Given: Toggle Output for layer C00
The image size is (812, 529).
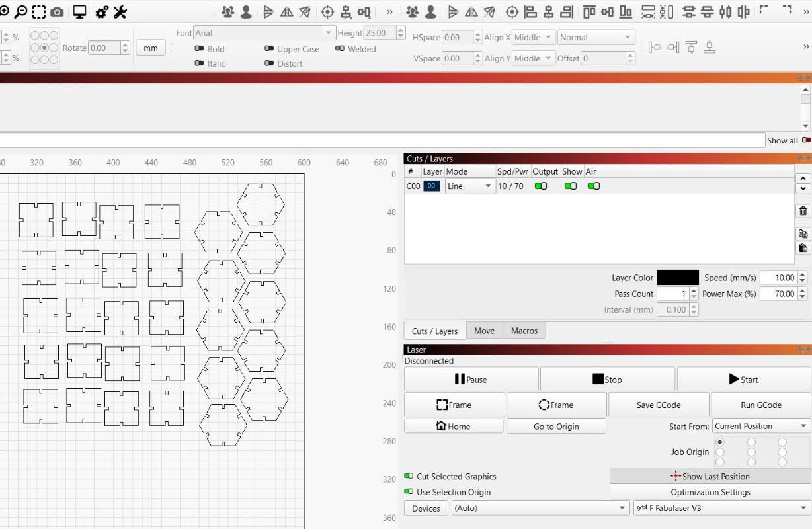Looking at the screenshot, I should [x=541, y=186].
